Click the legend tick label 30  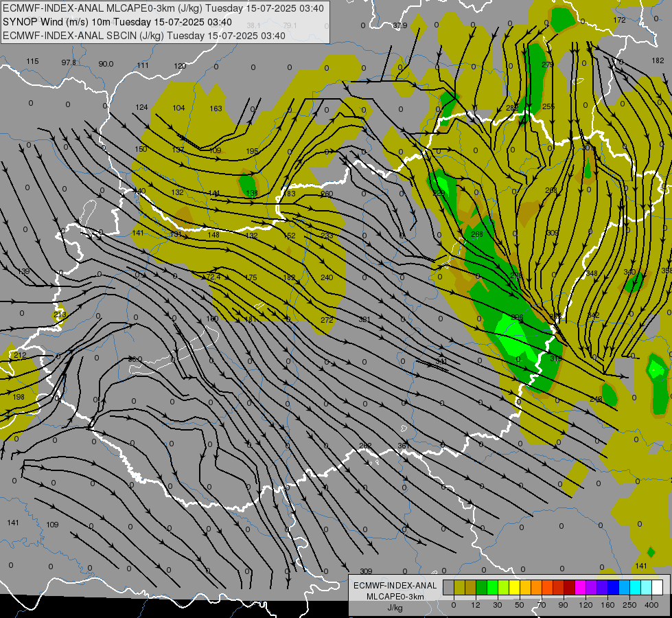498,605
